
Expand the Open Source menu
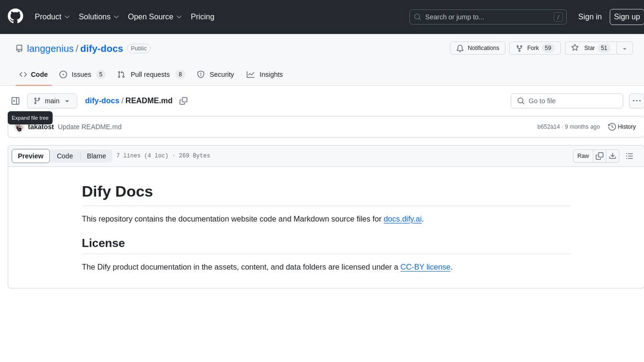(155, 17)
